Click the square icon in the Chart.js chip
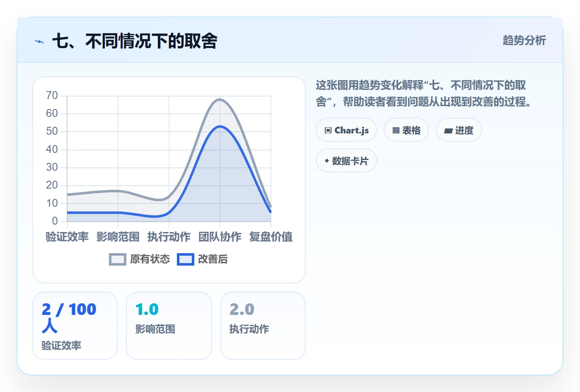Image resolution: width=580 pixels, height=392 pixels. 328,131
